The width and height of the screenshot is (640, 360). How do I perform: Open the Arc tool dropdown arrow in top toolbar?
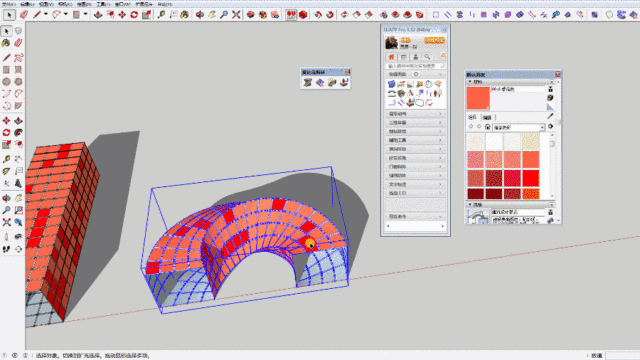click(x=66, y=14)
